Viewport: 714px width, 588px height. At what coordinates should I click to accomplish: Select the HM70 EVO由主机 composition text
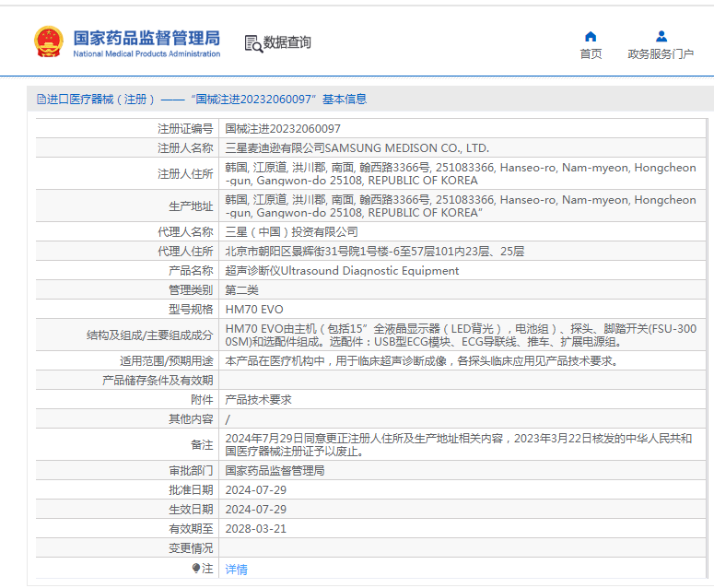(x=461, y=335)
